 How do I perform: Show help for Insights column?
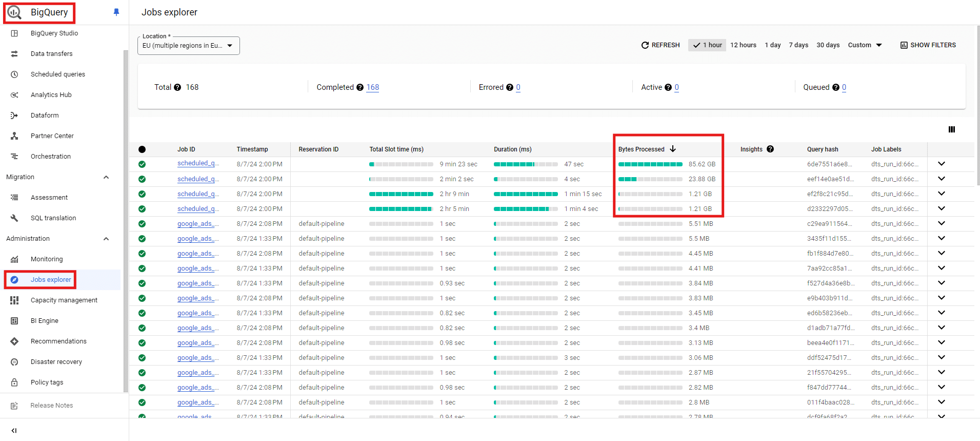click(770, 149)
